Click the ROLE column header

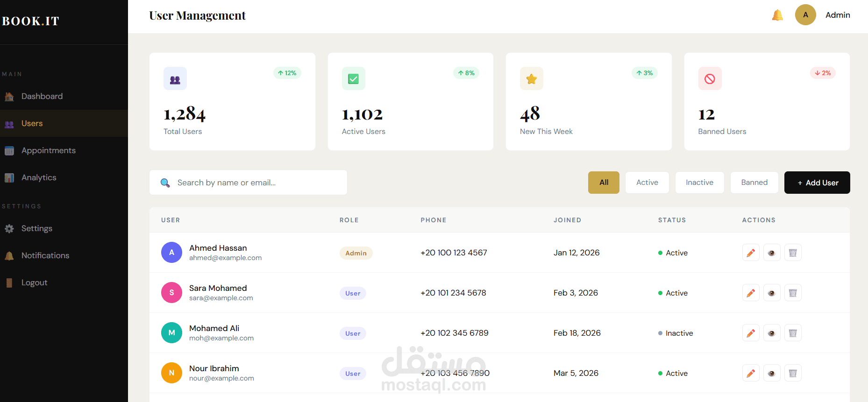(x=349, y=220)
